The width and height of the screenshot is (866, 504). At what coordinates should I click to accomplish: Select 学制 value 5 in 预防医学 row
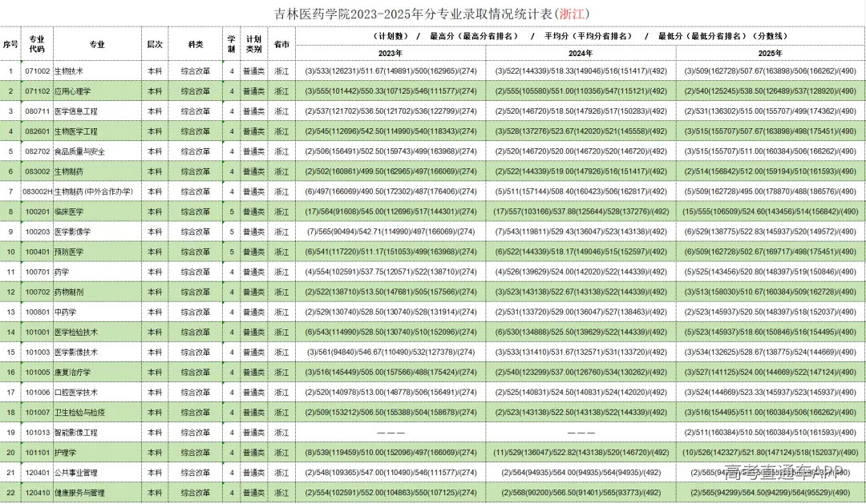[x=232, y=252]
